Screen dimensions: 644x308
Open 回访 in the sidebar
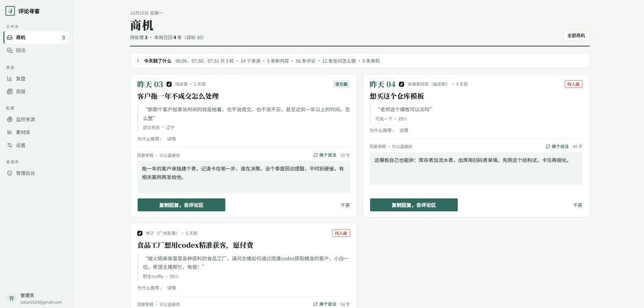click(35, 51)
